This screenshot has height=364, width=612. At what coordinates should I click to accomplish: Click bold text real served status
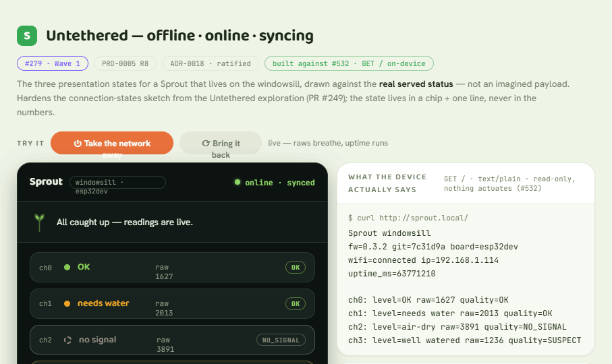click(416, 84)
